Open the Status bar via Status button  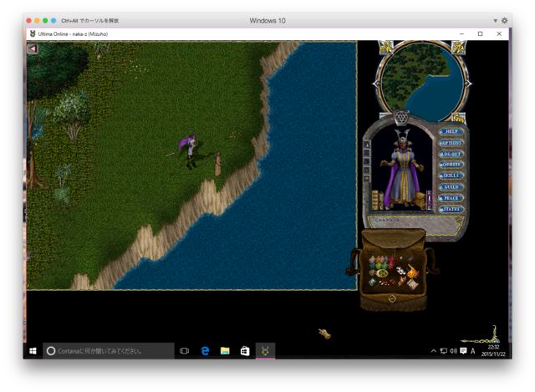tap(451, 209)
